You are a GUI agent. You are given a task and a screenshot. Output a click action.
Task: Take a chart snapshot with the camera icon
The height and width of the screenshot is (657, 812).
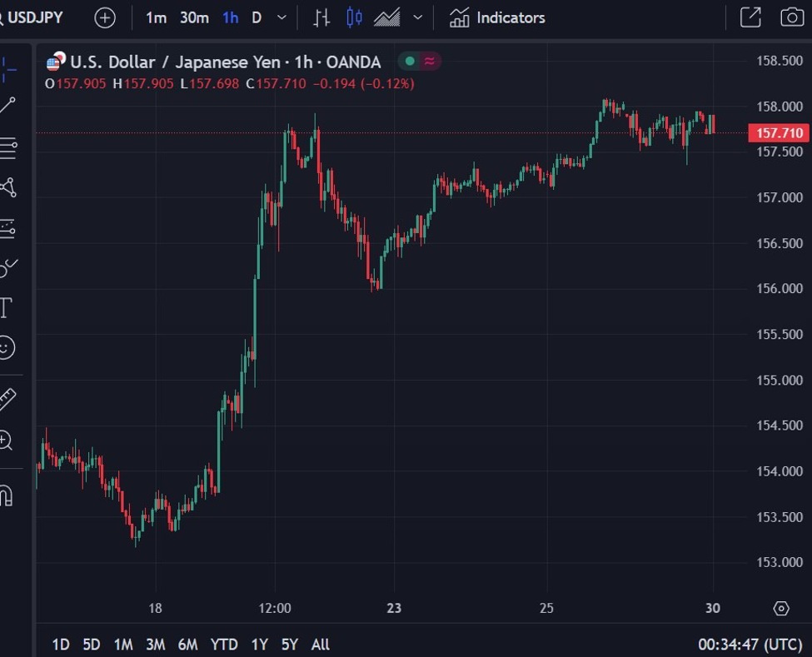[792, 17]
